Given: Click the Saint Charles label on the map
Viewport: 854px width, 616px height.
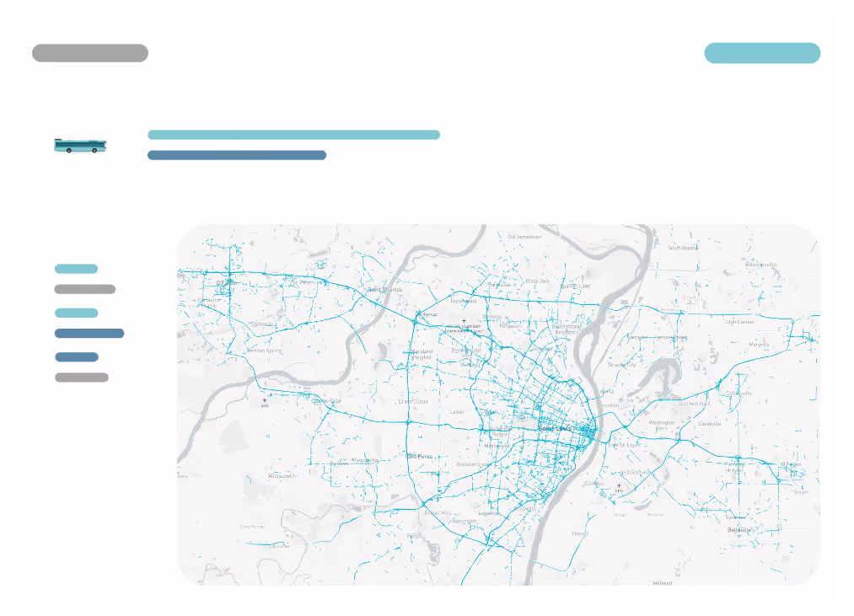Looking at the screenshot, I should 384,289.
